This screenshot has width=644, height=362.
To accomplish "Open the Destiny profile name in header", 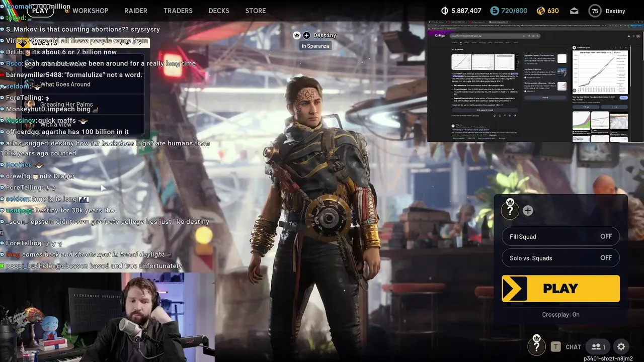I will [615, 11].
